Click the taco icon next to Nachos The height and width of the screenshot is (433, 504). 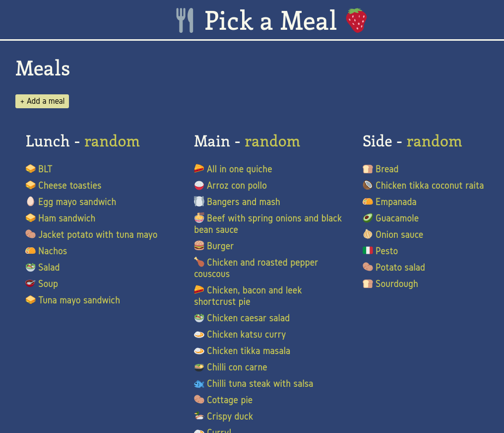coord(31,251)
